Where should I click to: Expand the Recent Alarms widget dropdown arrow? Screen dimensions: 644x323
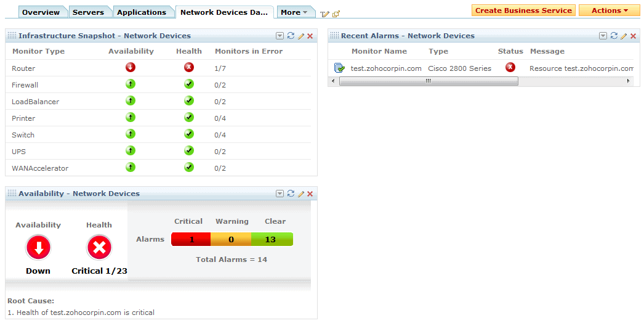point(603,36)
